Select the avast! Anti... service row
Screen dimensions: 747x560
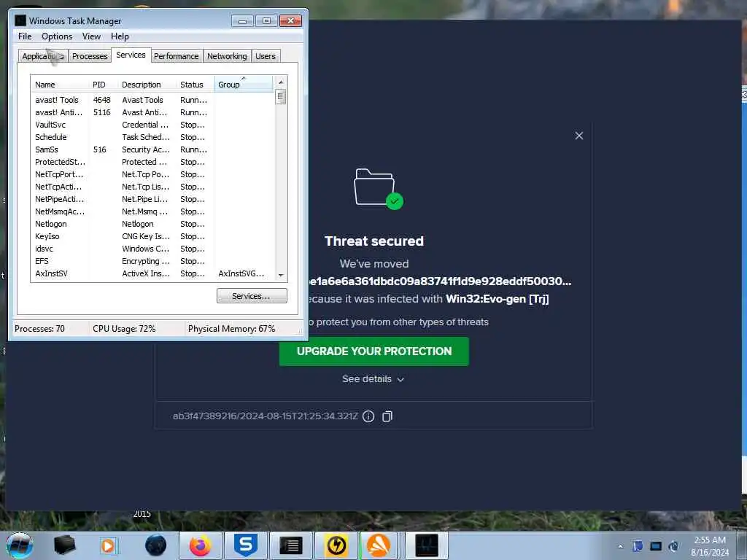(152, 112)
